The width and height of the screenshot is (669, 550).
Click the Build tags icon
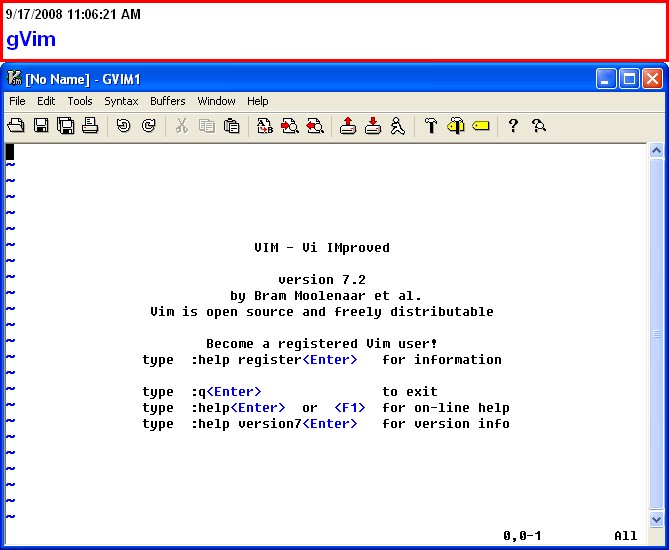pos(456,126)
